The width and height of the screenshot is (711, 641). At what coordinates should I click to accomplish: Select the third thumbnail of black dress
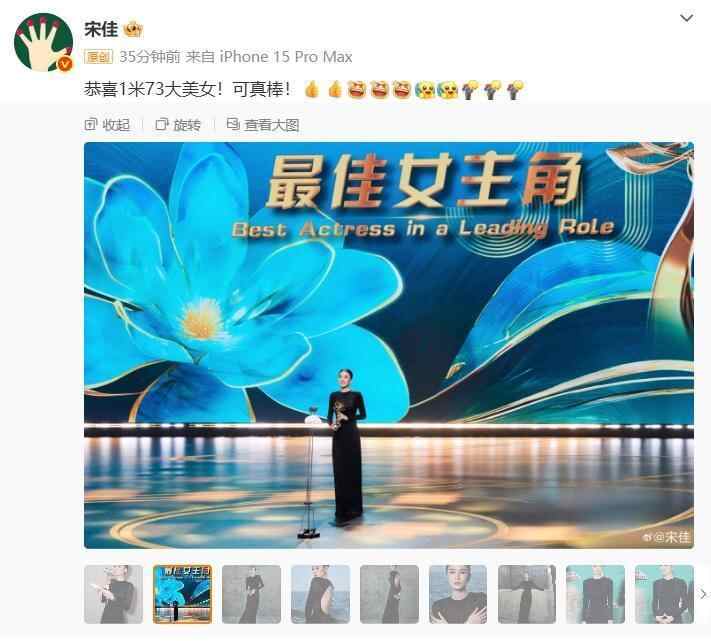(x=251, y=594)
